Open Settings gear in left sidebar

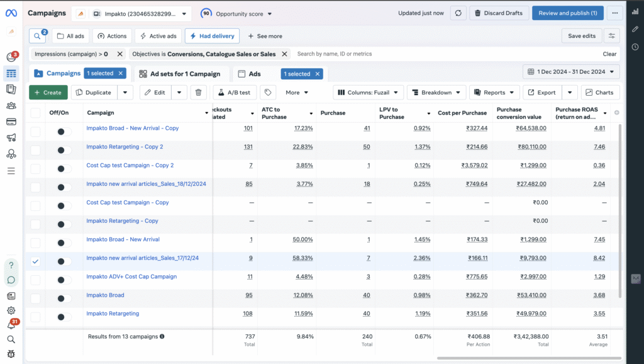(x=11, y=310)
